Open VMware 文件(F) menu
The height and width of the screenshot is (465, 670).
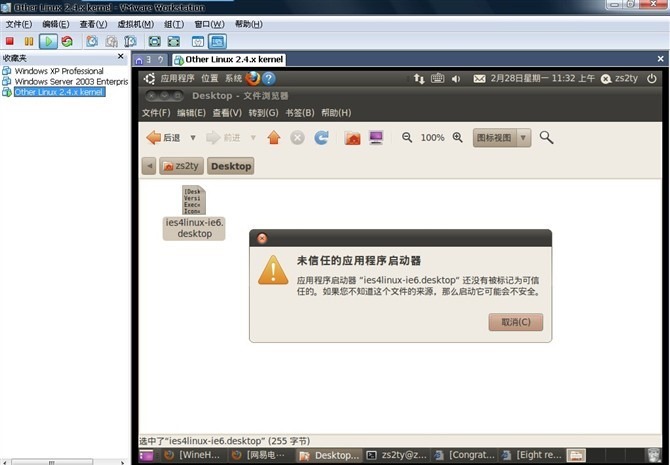[18, 24]
